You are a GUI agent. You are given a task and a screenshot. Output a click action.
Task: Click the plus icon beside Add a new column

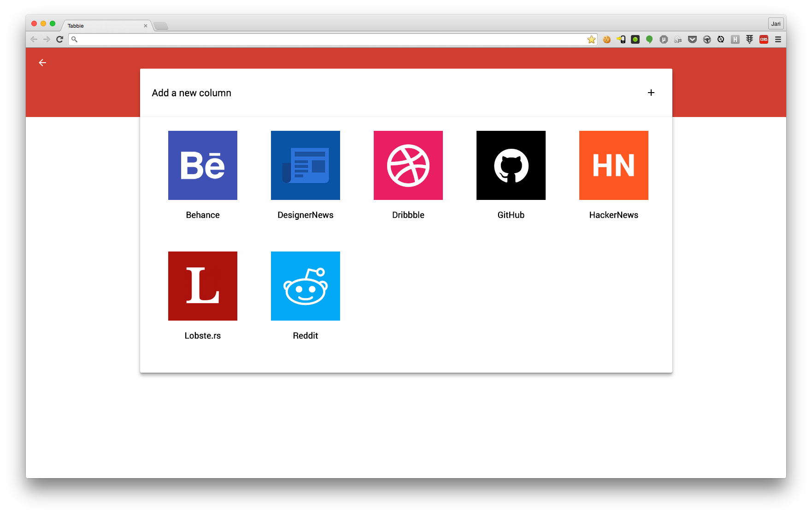pos(651,93)
